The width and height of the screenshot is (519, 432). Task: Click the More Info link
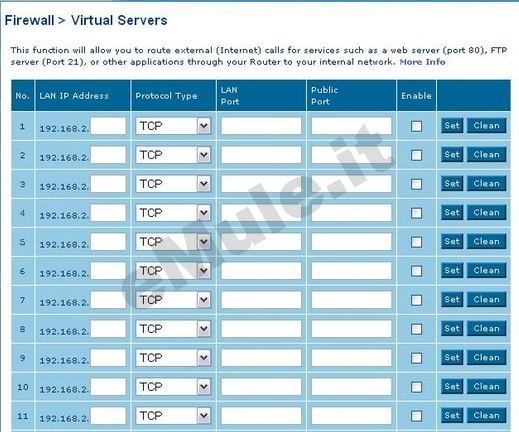tap(422, 62)
